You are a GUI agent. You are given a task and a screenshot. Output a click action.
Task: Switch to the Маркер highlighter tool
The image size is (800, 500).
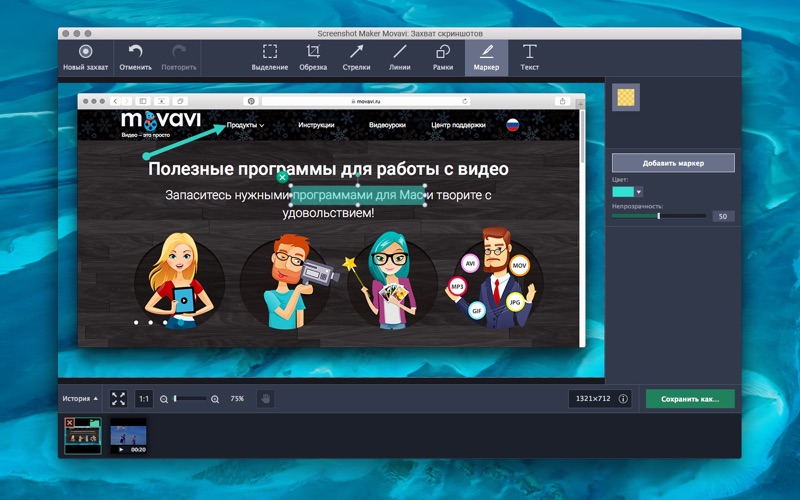click(486, 58)
